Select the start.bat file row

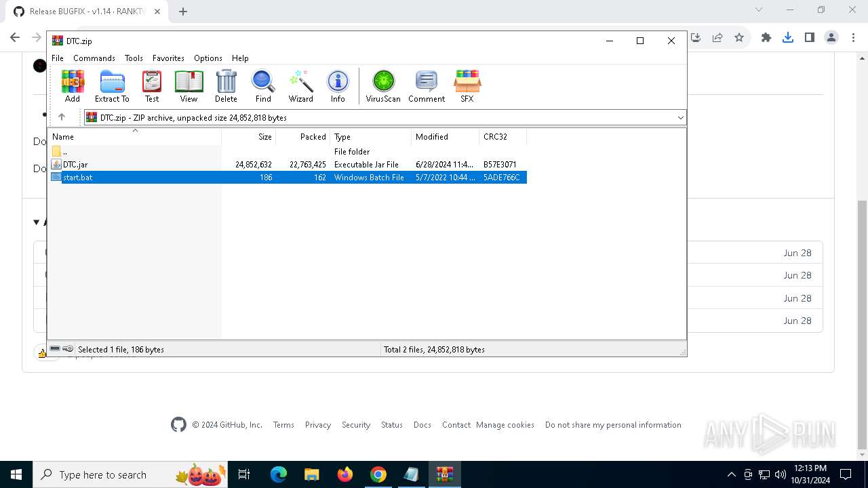287,178
